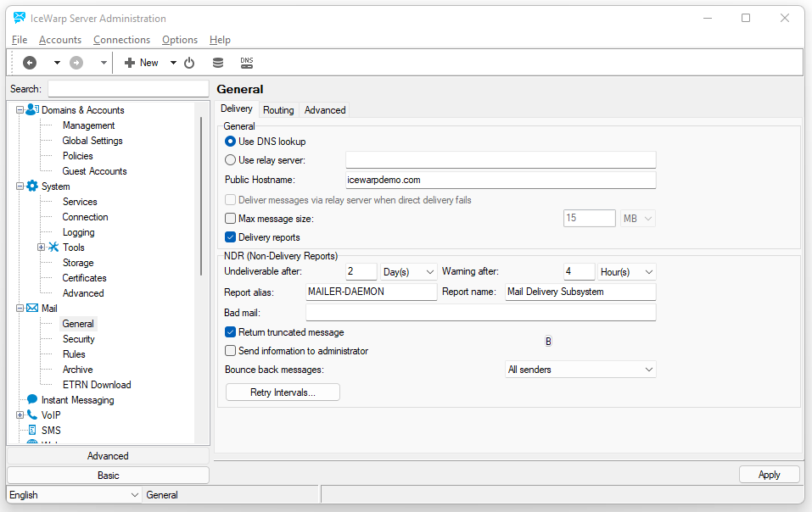This screenshot has width=812, height=512.
Task: Click the plus New button
Action: pyautogui.click(x=142, y=63)
